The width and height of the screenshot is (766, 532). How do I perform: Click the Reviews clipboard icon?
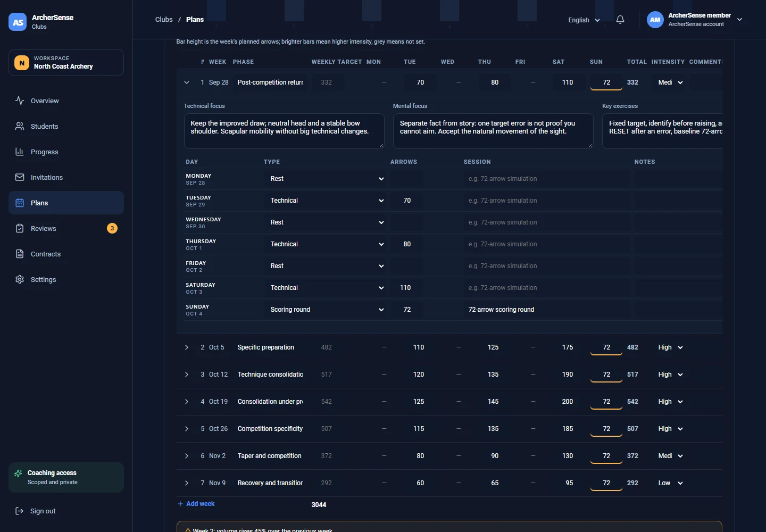pos(20,228)
